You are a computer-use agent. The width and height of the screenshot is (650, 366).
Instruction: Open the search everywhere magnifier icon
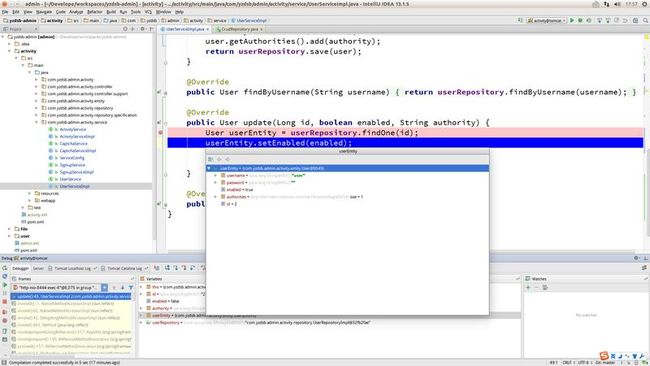click(x=645, y=20)
